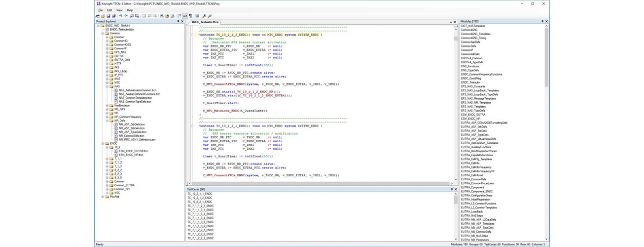644x247 pixels.
Task: Expand the EUTRA folder node
Action: coord(107,56)
